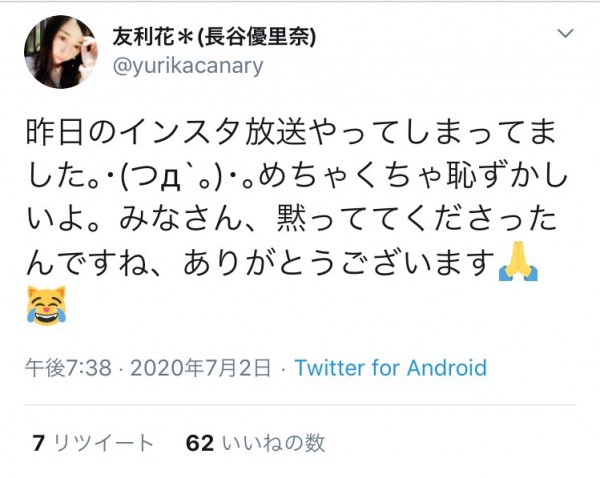Click the みなさん word in the tweet

180,219
